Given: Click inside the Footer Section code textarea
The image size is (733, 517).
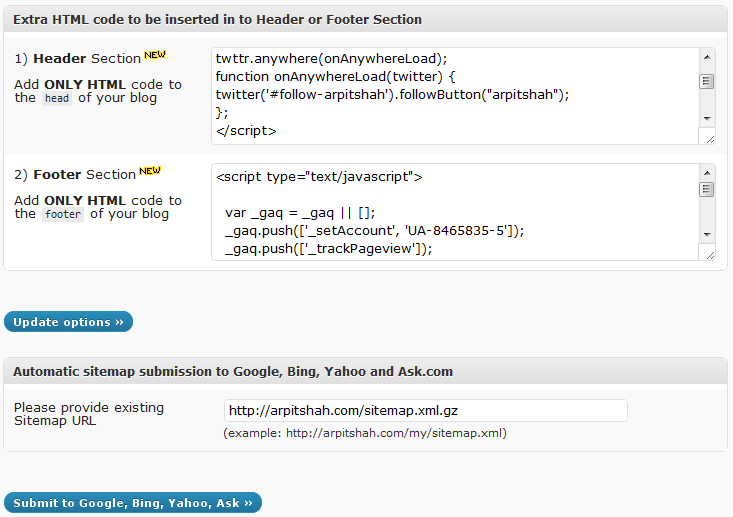Looking at the screenshot, I should point(455,212).
